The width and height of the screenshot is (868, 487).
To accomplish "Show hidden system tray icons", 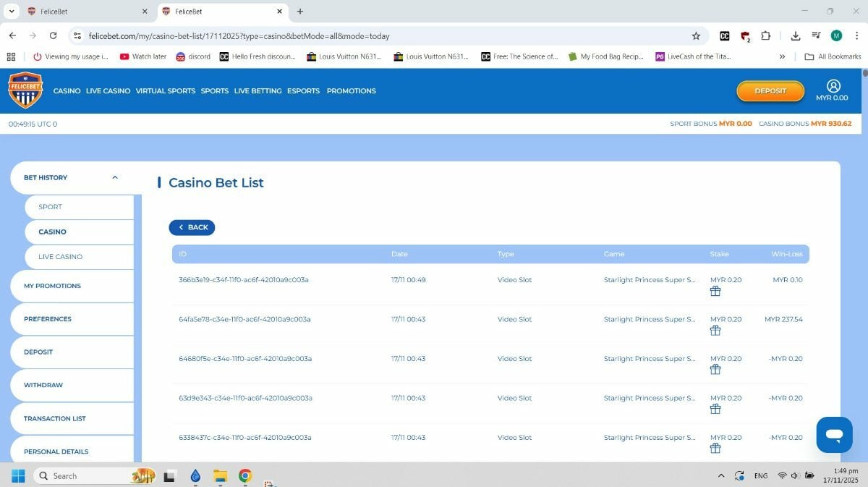I will click(720, 475).
